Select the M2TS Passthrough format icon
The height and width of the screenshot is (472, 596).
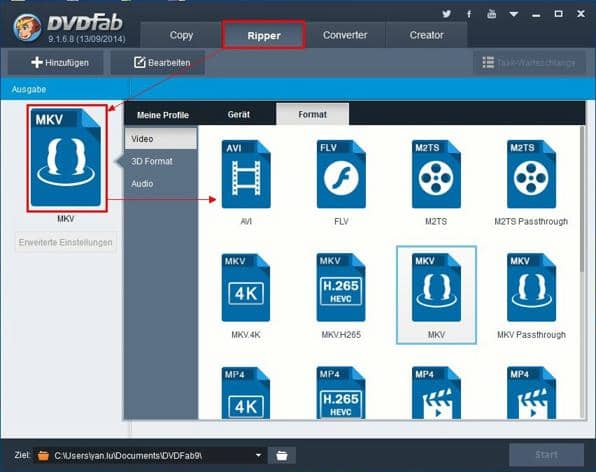point(531,174)
